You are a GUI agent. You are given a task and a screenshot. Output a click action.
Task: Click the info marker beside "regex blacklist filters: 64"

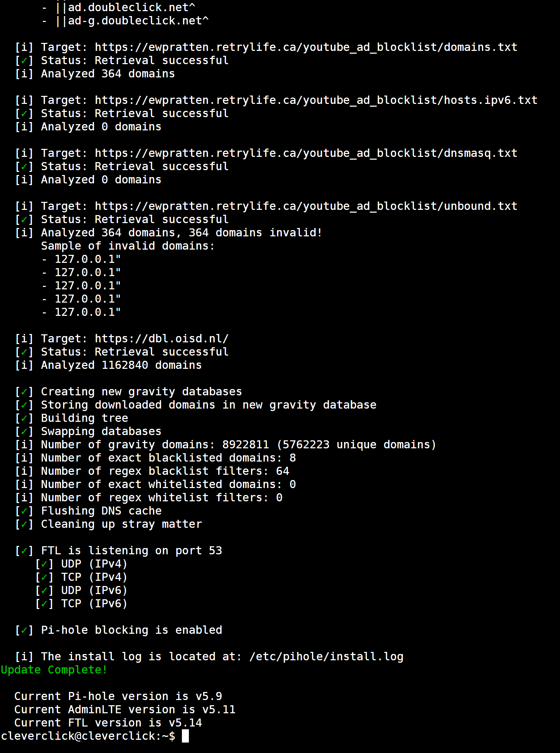pyautogui.click(x=24, y=471)
